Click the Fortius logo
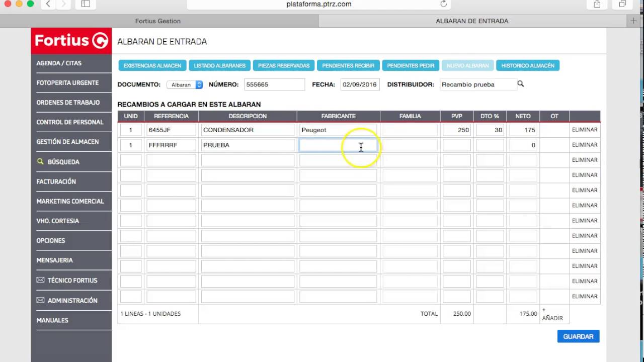Screen dimensions: 644x362 click(x=71, y=41)
